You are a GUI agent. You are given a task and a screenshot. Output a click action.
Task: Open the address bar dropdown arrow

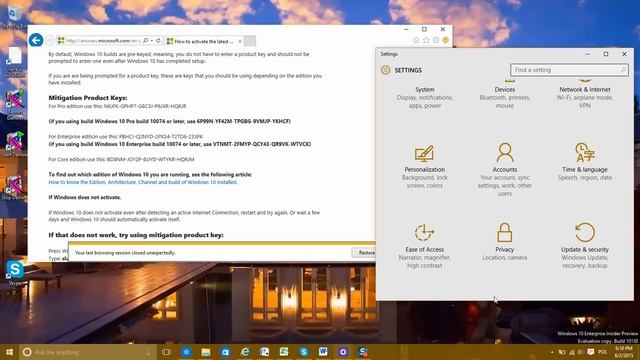[x=152, y=41]
